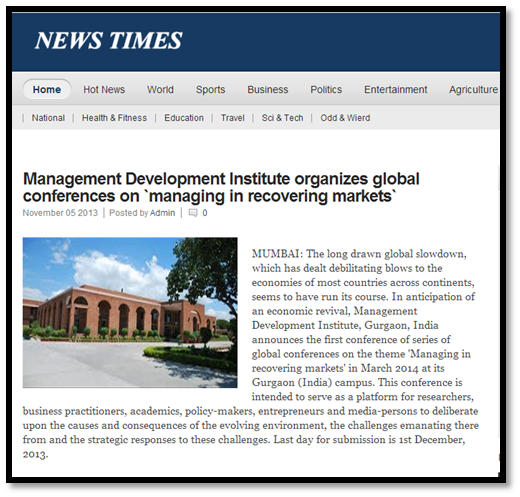Open the Home tab

click(47, 89)
